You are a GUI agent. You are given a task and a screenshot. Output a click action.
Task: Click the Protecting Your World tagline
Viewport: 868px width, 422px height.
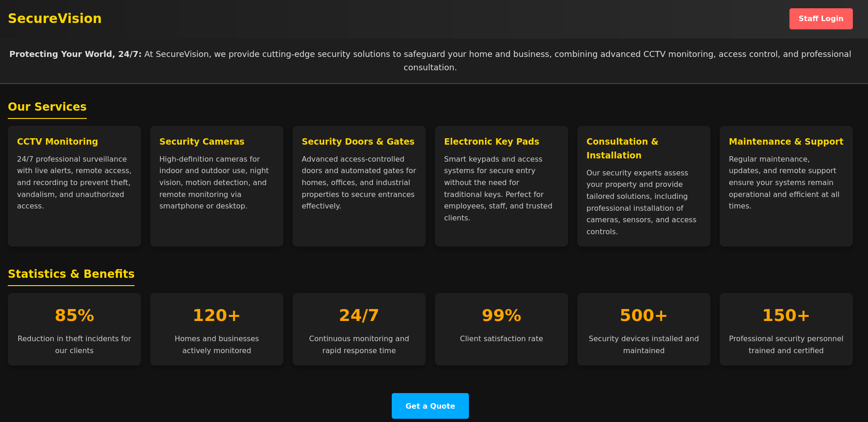point(430,61)
